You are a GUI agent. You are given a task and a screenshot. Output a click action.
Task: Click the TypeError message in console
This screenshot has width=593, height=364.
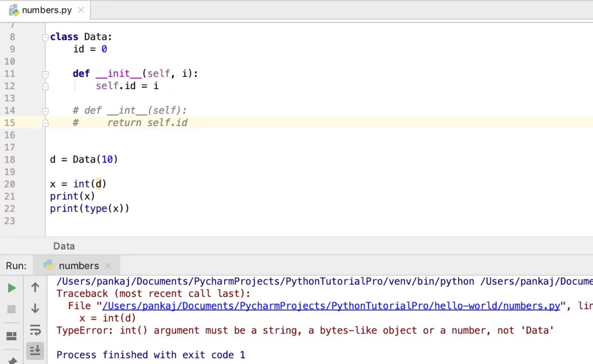click(x=305, y=330)
